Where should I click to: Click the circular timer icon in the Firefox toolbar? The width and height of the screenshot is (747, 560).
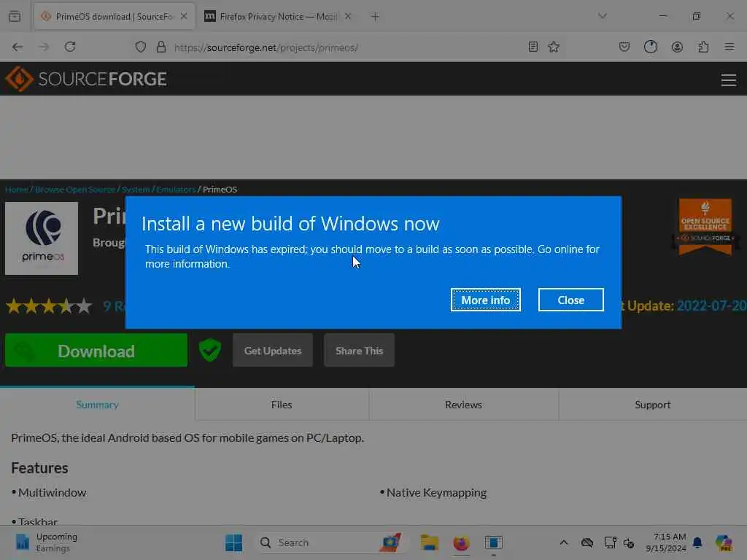click(x=651, y=47)
